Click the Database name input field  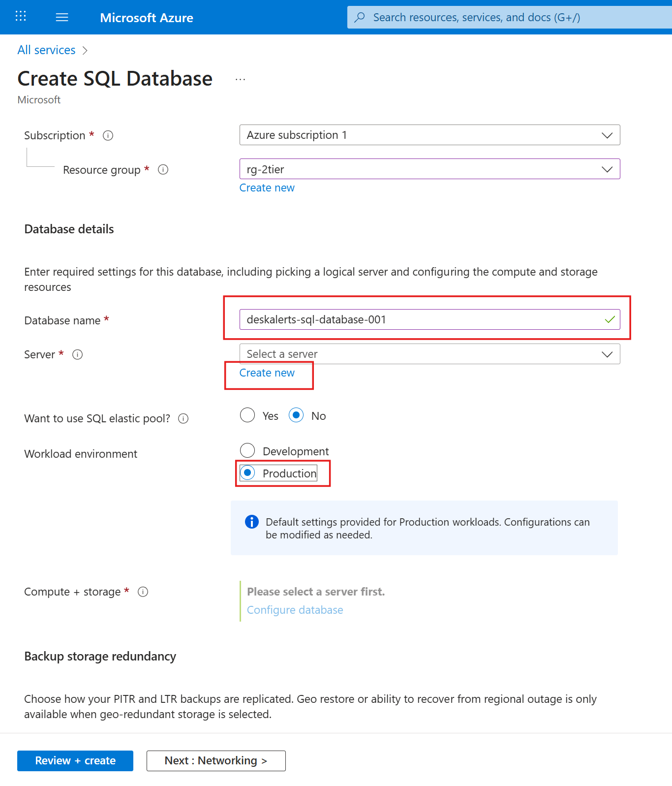(x=429, y=319)
